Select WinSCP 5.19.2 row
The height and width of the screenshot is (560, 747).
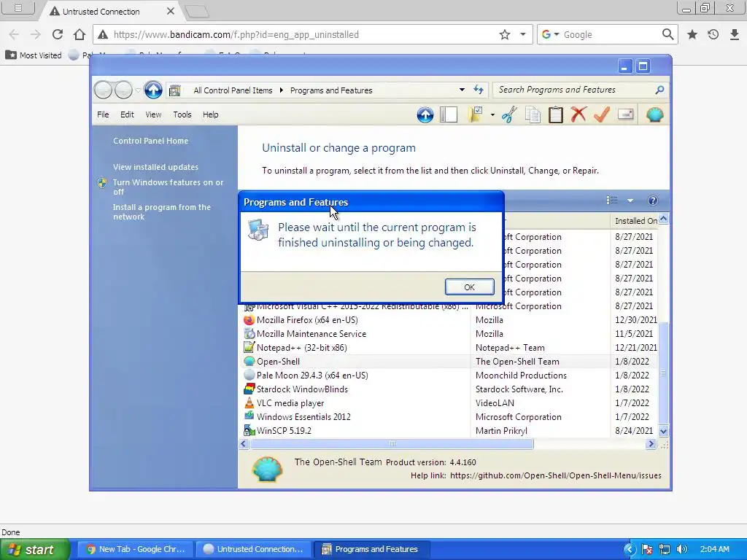click(x=450, y=430)
